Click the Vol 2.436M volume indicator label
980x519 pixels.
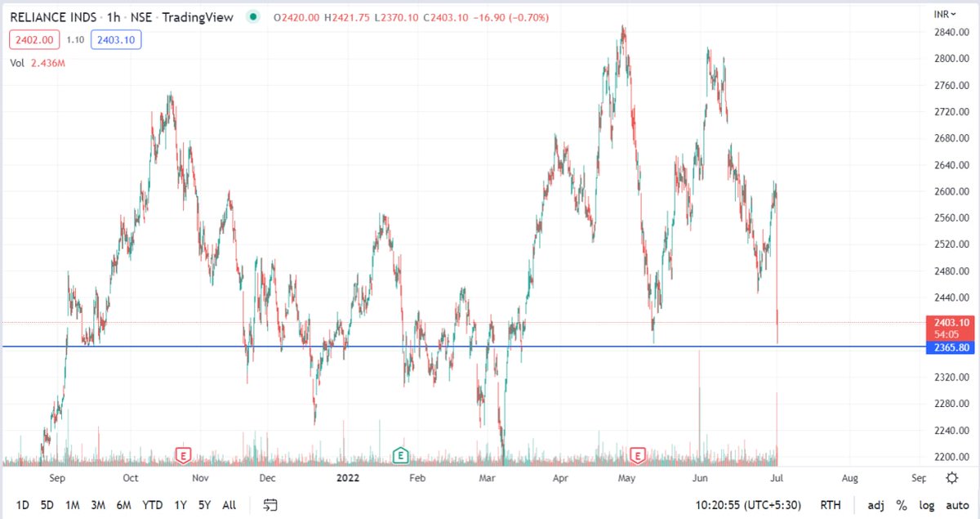tap(39, 63)
